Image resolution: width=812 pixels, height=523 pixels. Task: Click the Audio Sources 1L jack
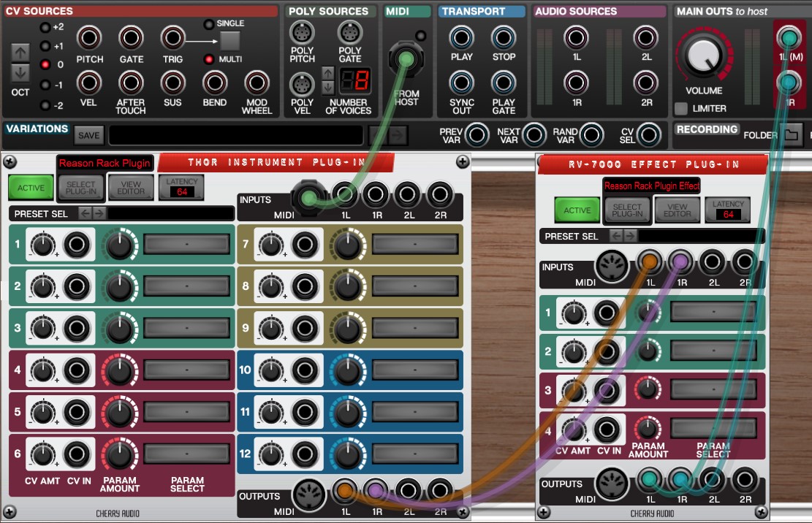pyautogui.click(x=576, y=38)
